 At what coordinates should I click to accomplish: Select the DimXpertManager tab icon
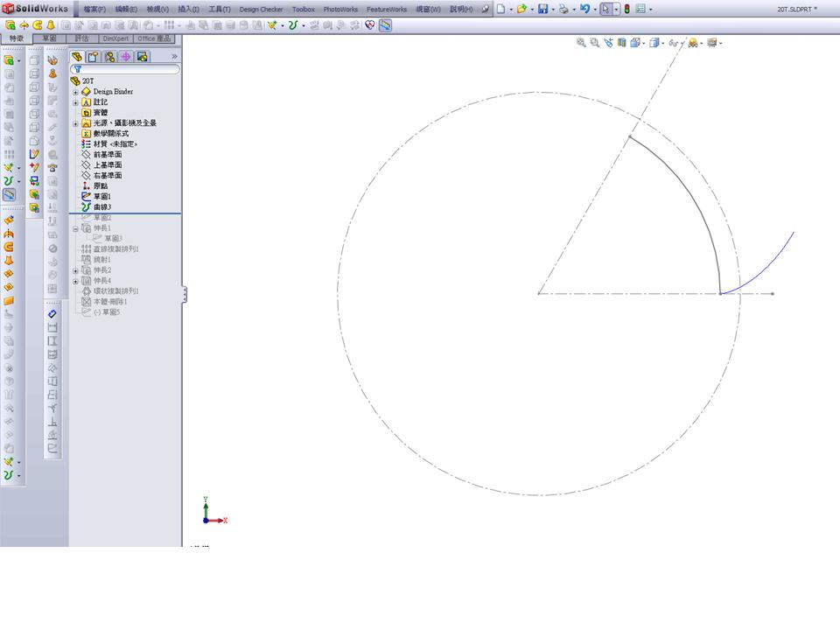[125, 57]
